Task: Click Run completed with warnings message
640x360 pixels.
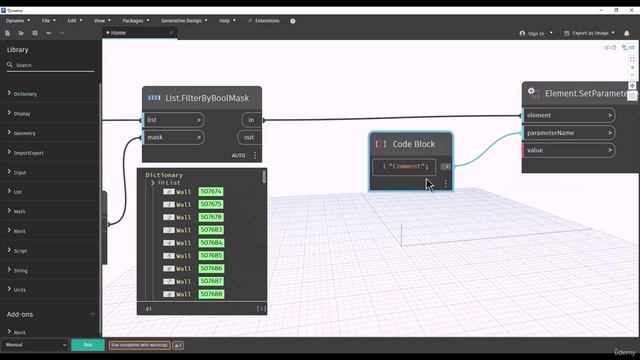Action: [140, 345]
